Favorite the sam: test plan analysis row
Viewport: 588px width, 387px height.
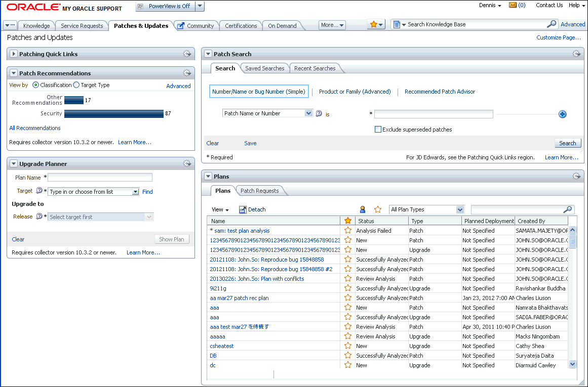click(x=348, y=230)
